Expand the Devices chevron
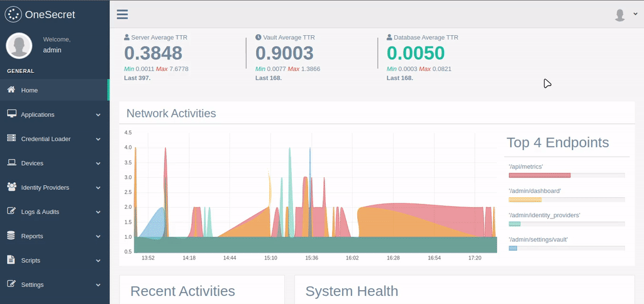This screenshot has width=644, height=304. tap(98, 163)
